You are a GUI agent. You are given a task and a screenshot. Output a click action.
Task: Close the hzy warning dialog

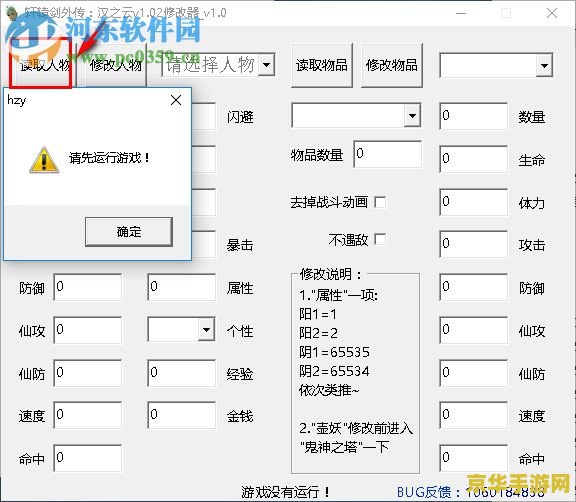176,100
